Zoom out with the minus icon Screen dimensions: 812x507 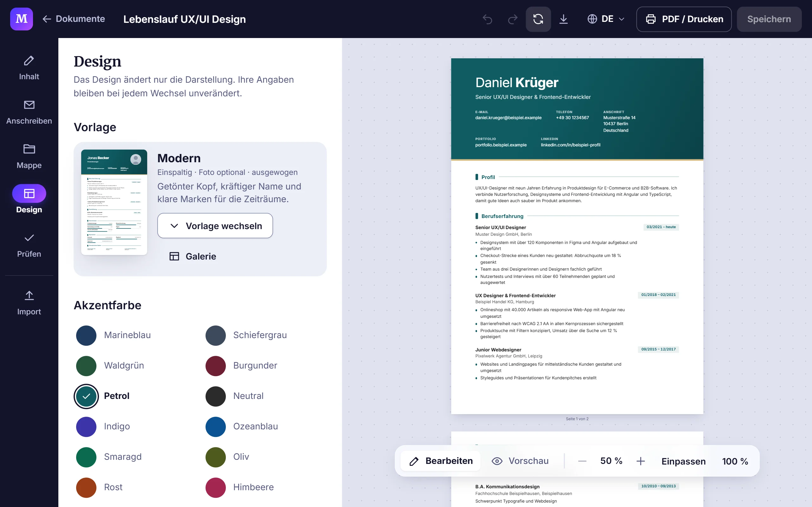click(582, 461)
